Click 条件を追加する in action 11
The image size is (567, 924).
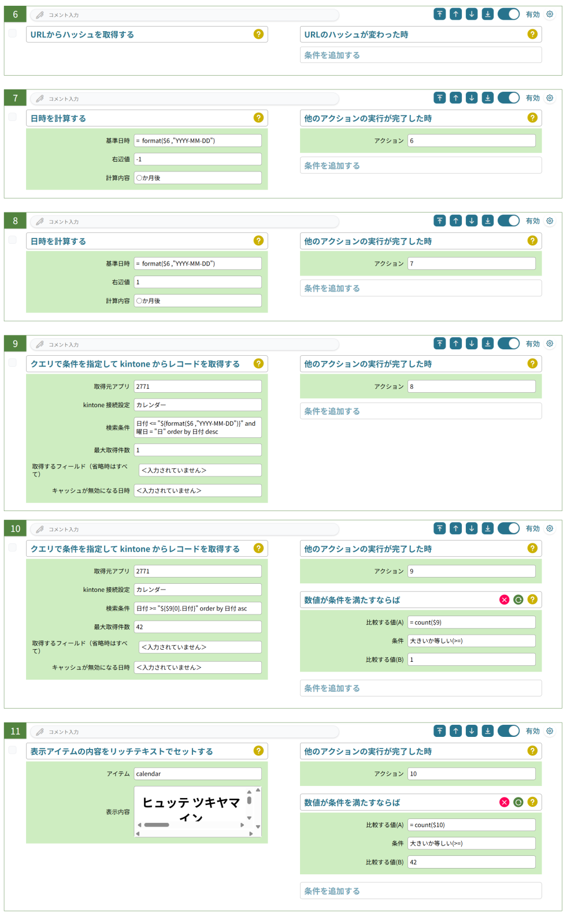coord(420,891)
